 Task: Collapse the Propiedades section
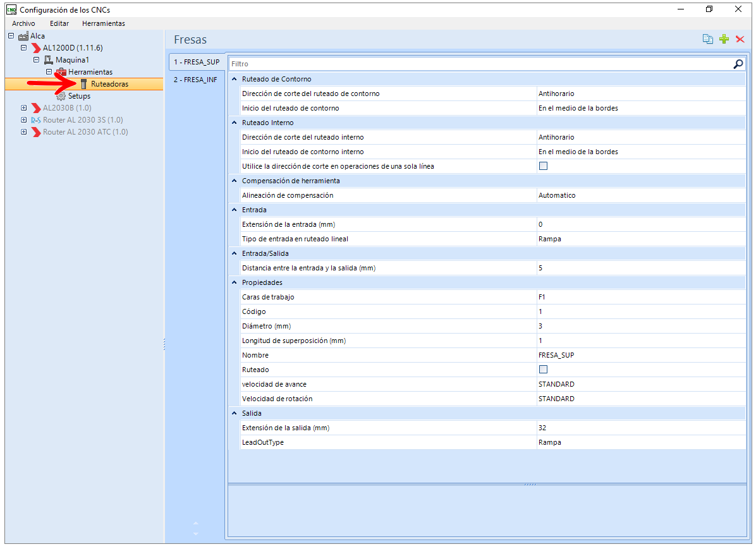[x=235, y=282]
